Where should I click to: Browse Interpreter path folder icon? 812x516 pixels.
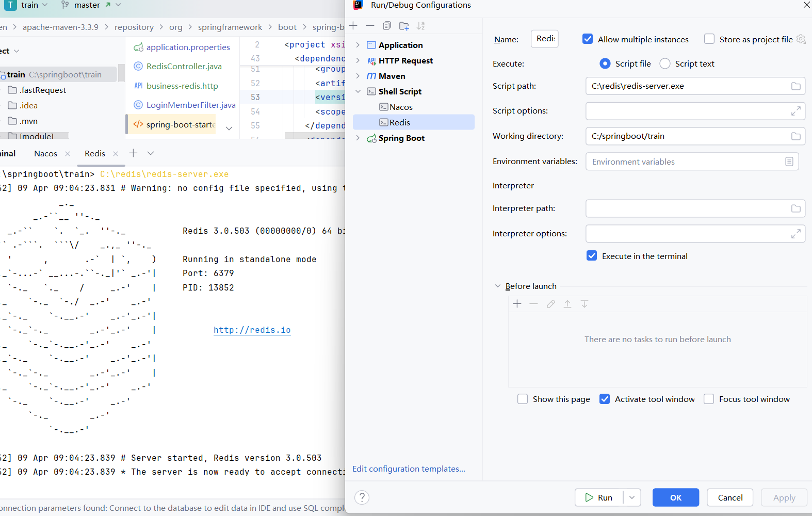click(796, 208)
